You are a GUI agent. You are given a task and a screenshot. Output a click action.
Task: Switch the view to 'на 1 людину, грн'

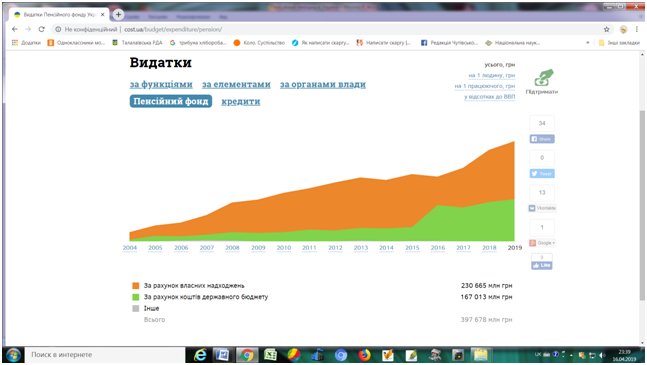pos(491,75)
